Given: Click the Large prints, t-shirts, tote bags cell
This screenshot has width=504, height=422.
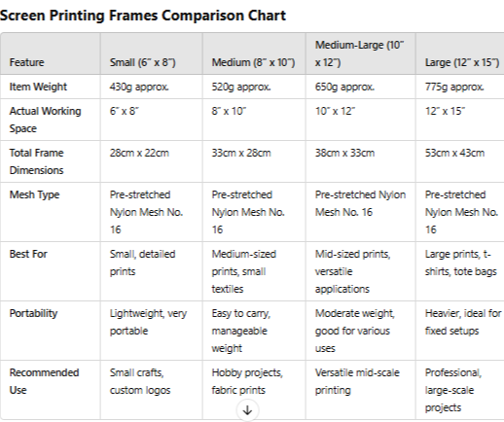Looking at the screenshot, I should pyautogui.click(x=461, y=263).
